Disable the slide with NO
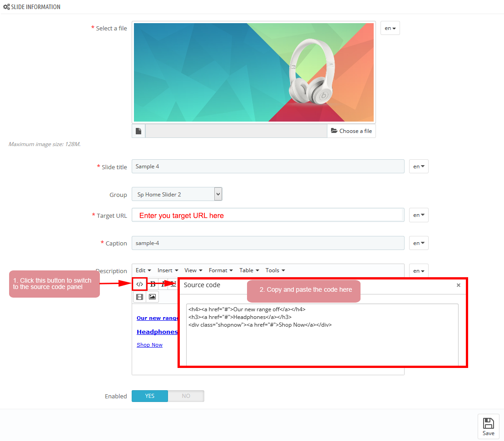This screenshot has height=441, width=504. click(186, 396)
